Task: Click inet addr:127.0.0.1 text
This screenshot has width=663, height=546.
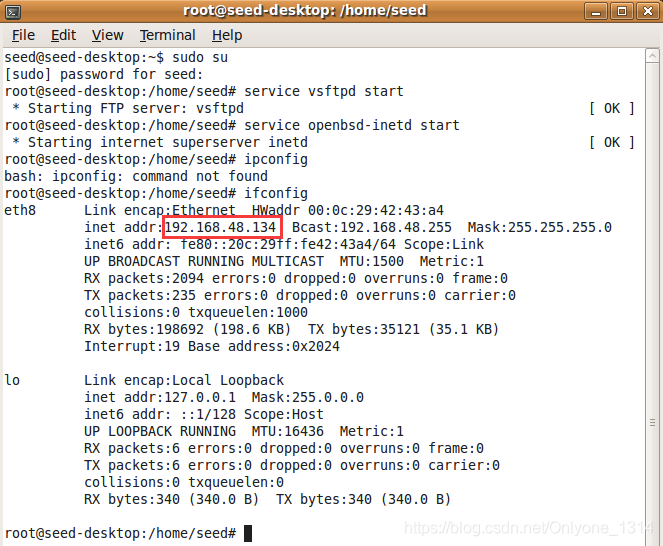Action: click(160, 397)
